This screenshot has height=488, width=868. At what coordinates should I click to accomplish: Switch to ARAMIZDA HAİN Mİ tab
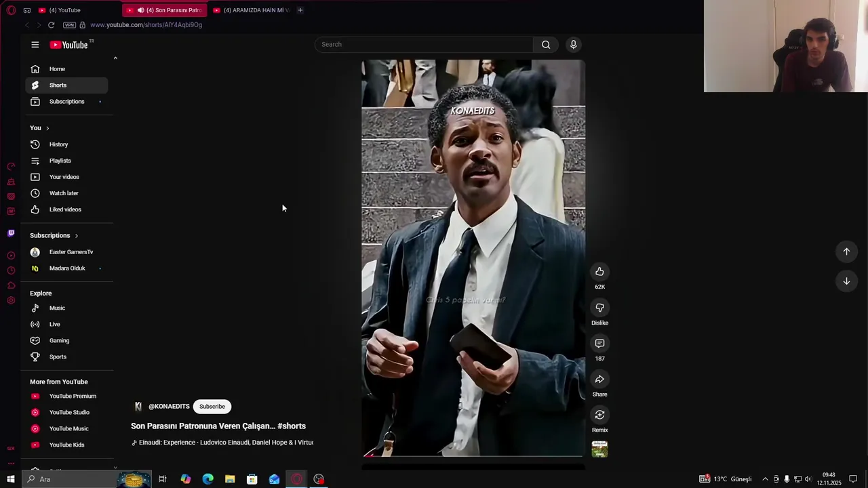(x=251, y=10)
